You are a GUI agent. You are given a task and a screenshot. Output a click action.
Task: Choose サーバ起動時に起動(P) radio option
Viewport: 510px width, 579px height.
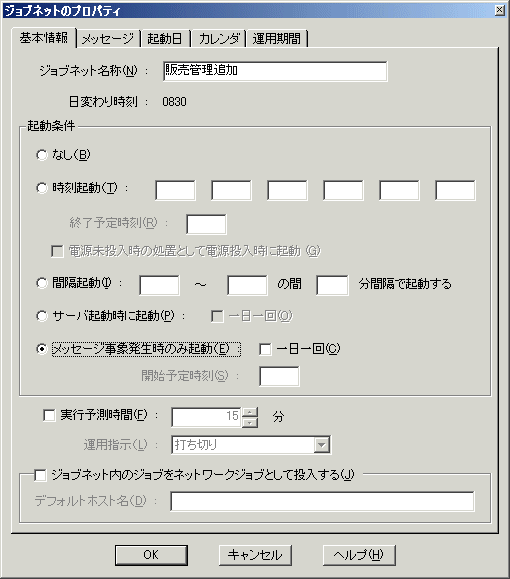click(42, 316)
